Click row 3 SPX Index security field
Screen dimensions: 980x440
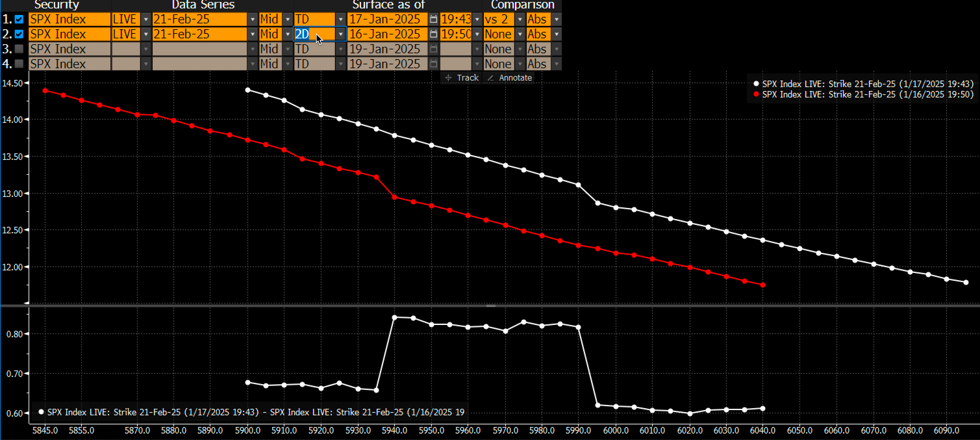click(x=69, y=49)
